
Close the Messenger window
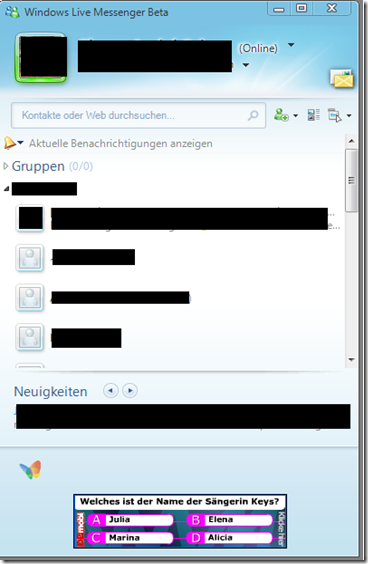point(332,8)
